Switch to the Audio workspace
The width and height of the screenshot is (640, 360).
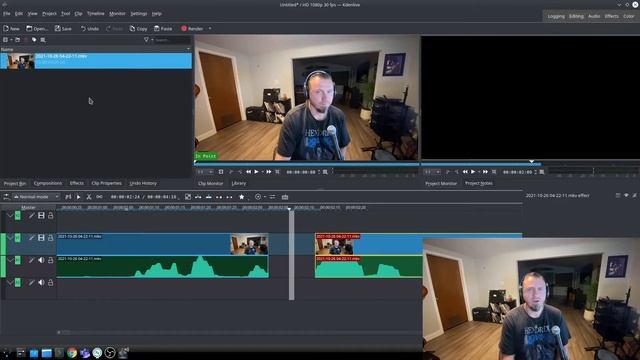(594, 16)
